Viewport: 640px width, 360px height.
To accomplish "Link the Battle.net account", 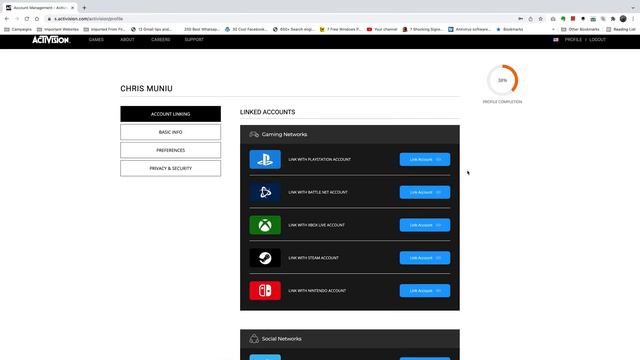I will pyautogui.click(x=425, y=192).
